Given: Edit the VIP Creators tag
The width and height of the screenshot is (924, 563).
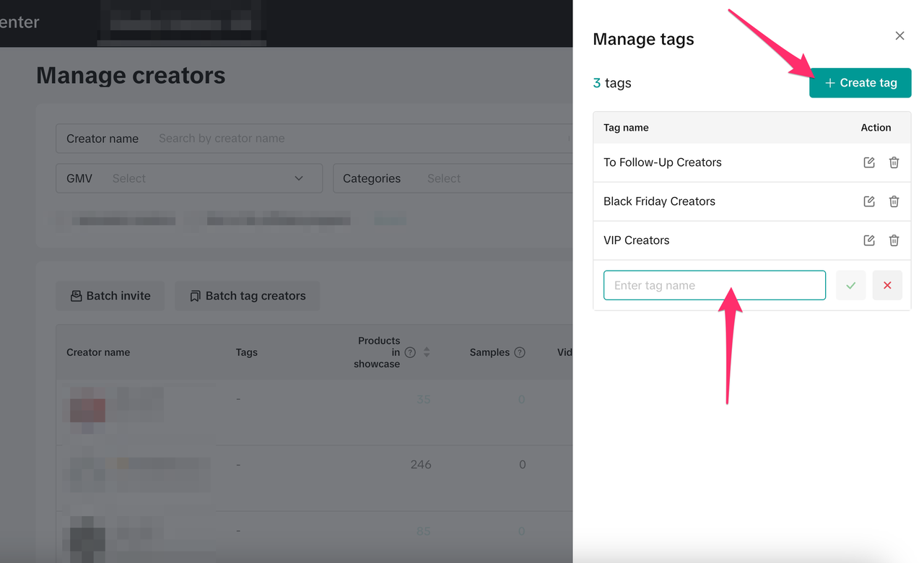Looking at the screenshot, I should tap(869, 240).
